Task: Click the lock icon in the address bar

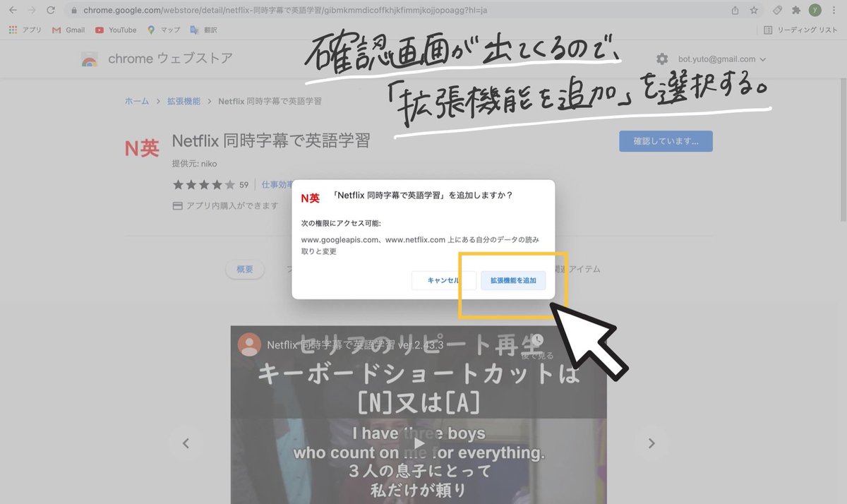Action: tap(75, 11)
